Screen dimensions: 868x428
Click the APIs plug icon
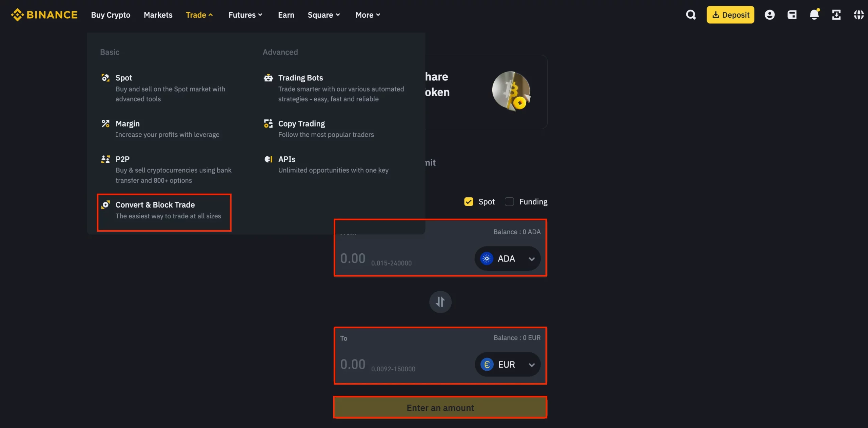click(x=268, y=159)
